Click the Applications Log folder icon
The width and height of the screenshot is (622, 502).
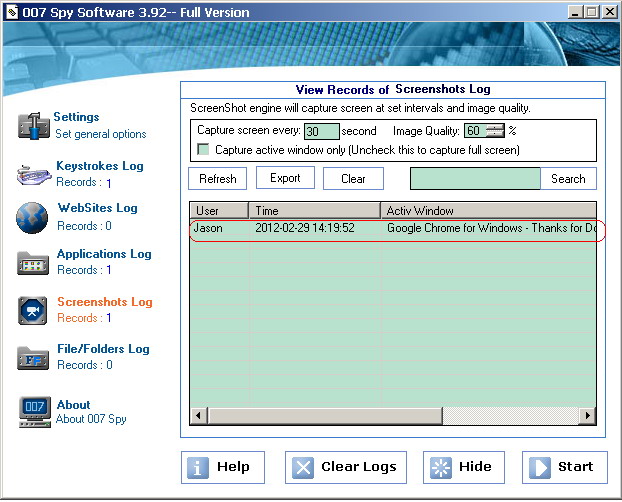point(33,263)
